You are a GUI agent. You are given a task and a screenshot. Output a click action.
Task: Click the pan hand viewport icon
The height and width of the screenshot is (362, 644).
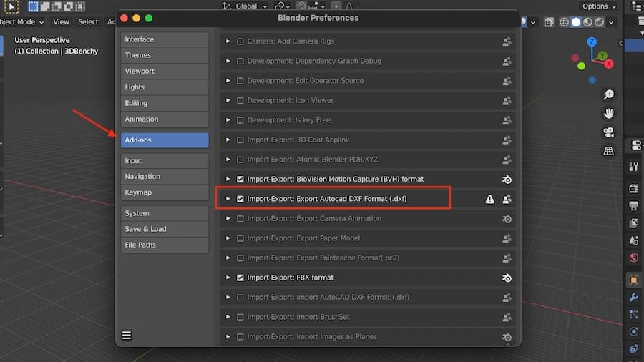(x=609, y=113)
